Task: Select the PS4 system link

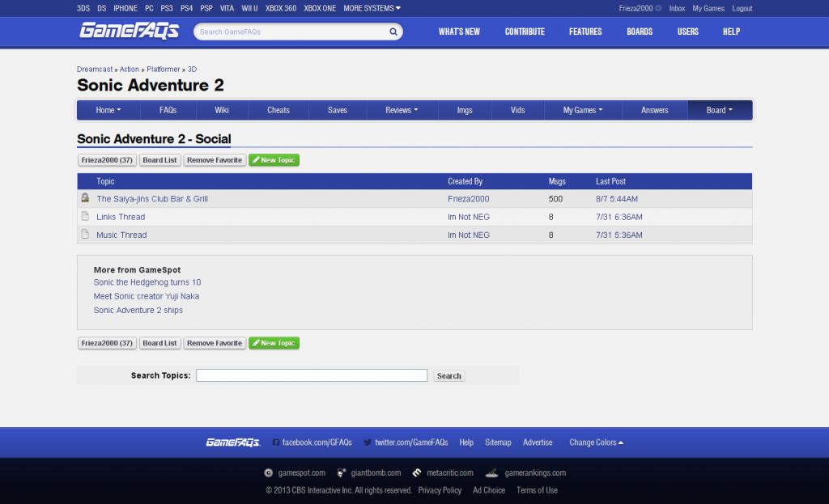Action: point(187,8)
